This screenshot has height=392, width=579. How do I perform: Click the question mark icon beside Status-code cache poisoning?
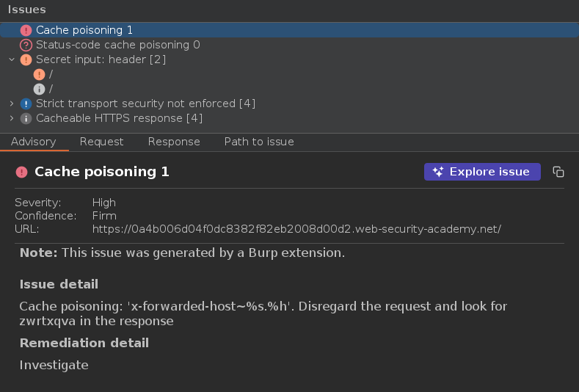click(x=26, y=45)
